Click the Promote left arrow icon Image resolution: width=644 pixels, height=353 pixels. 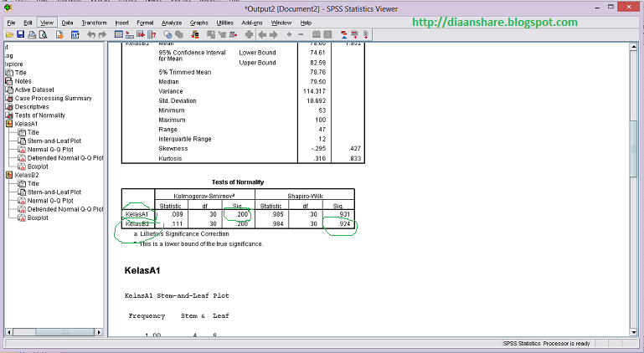[x=262, y=34]
